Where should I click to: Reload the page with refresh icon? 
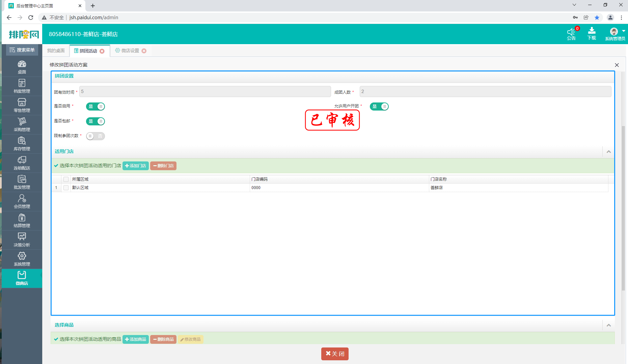pyautogui.click(x=31, y=18)
